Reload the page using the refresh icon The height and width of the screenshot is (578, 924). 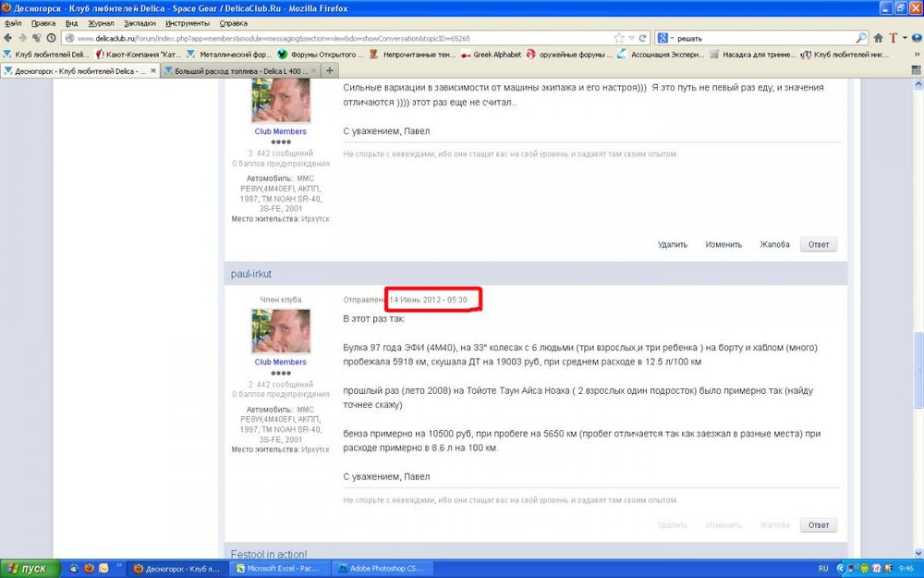click(x=643, y=39)
